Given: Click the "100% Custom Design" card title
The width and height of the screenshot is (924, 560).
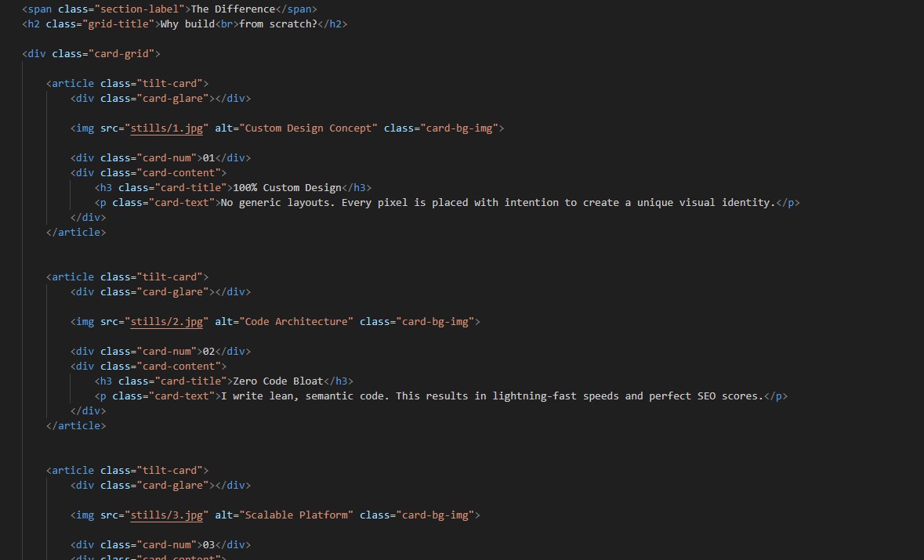Looking at the screenshot, I should pos(287,187).
